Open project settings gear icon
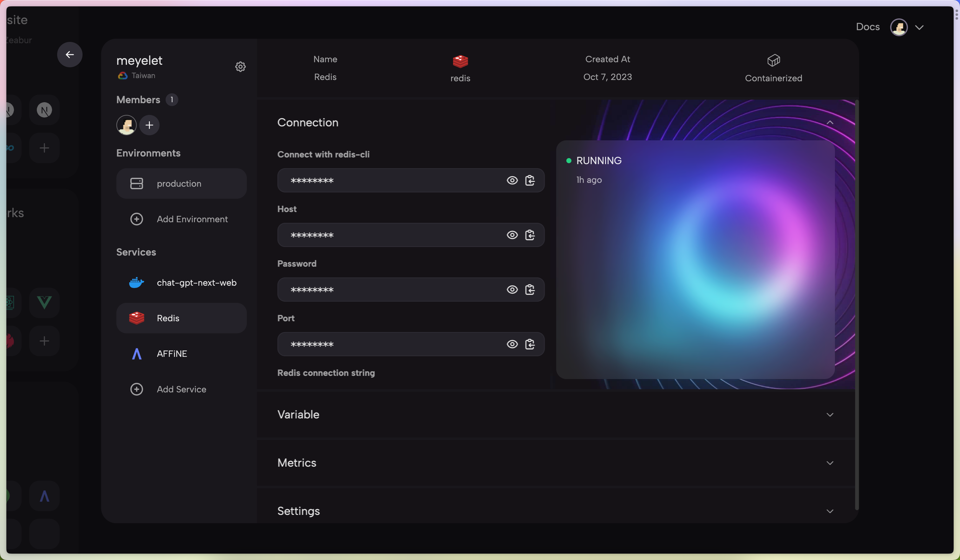Image resolution: width=960 pixels, height=560 pixels. coord(240,67)
